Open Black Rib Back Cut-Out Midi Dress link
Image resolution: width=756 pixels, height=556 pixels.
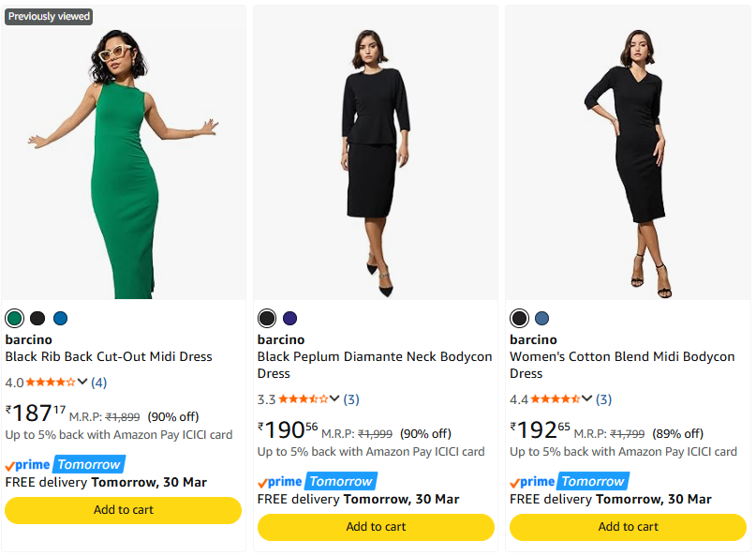(109, 356)
